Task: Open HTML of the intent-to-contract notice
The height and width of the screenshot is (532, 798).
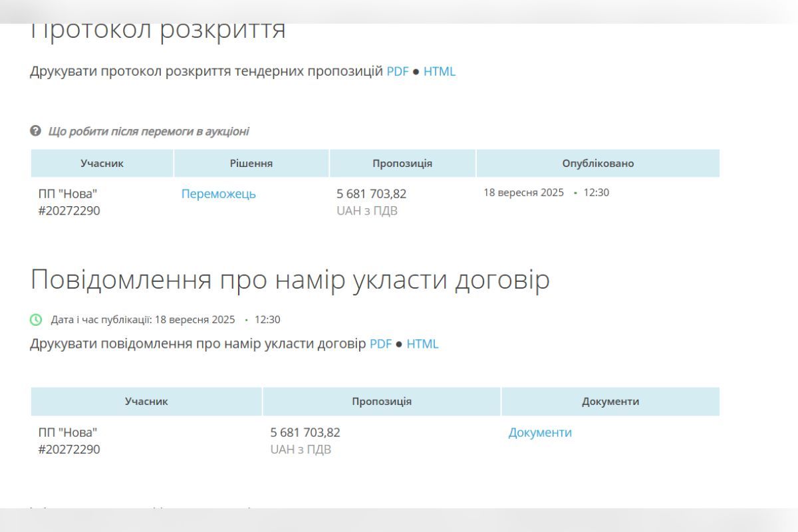Action: (x=423, y=344)
